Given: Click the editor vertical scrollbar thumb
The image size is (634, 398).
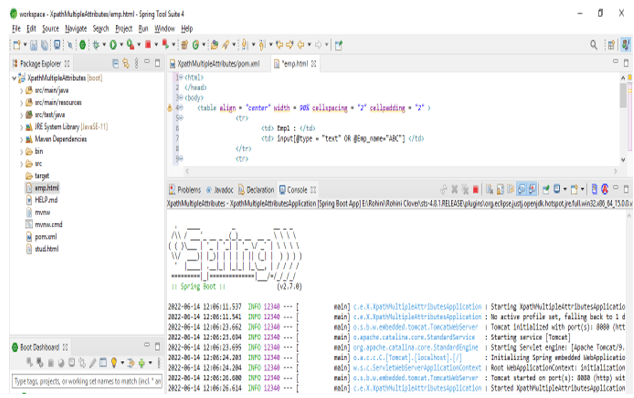Looking at the screenshot, I should point(623,95).
